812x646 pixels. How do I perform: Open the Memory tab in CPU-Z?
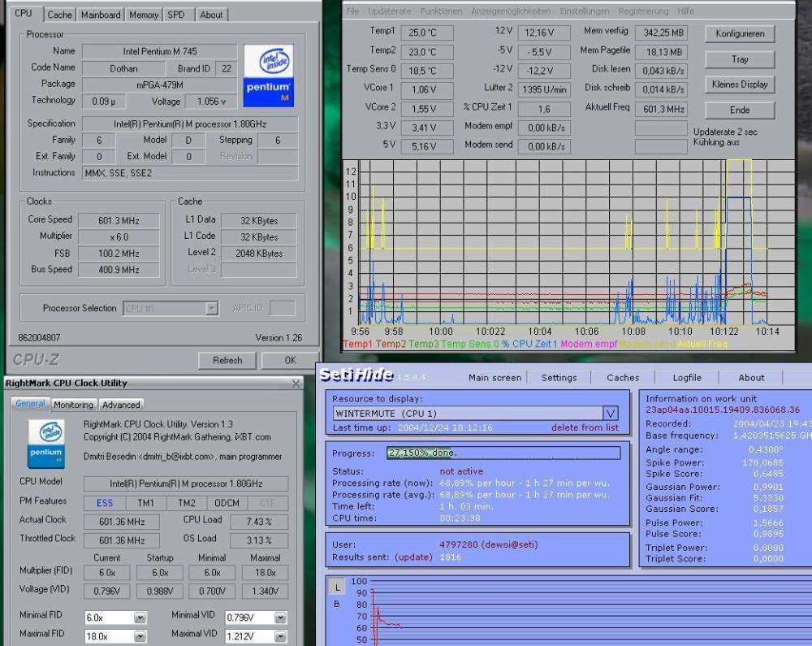click(x=144, y=15)
